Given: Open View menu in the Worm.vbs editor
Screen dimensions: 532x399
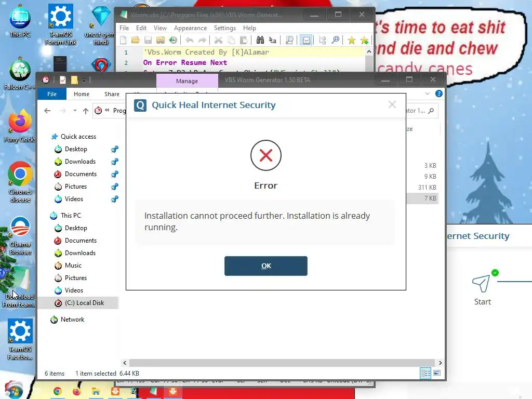Looking at the screenshot, I should click(160, 28).
